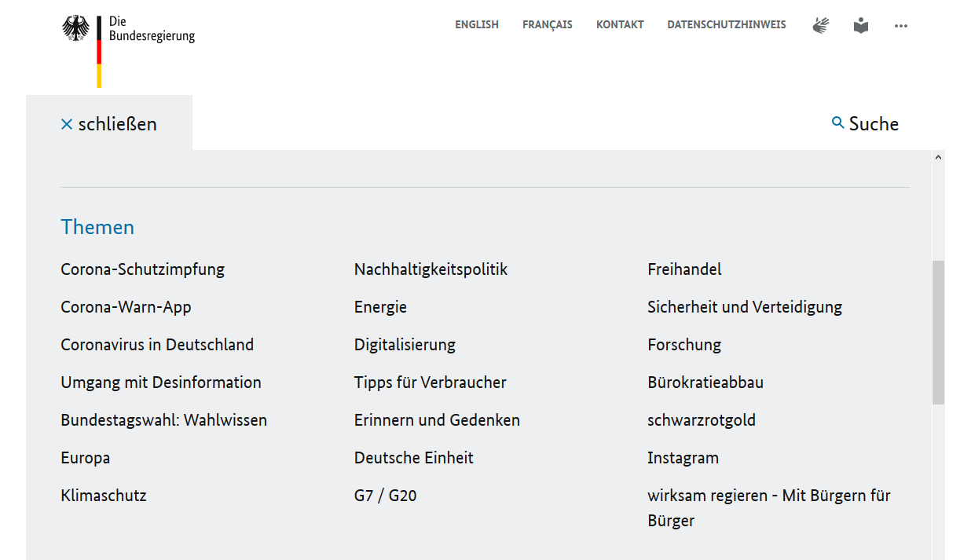
Task: Open Umgang mit Desinformation
Action: pyautogui.click(x=161, y=382)
